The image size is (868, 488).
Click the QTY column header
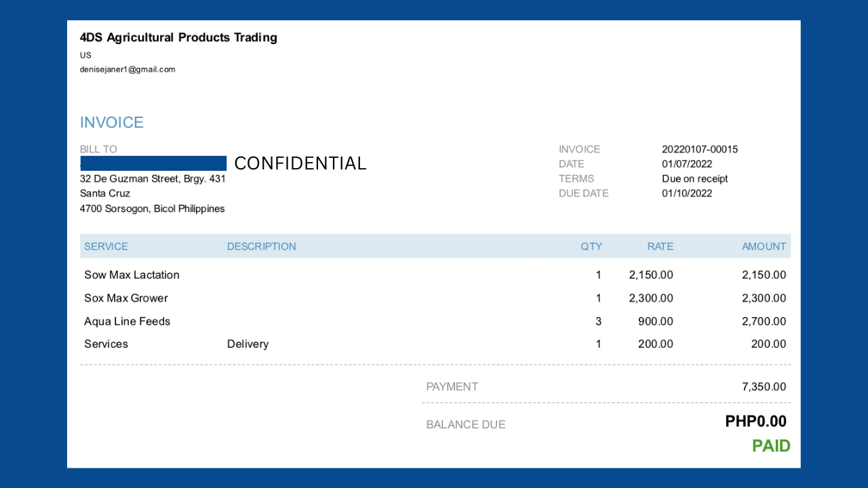click(x=591, y=247)
